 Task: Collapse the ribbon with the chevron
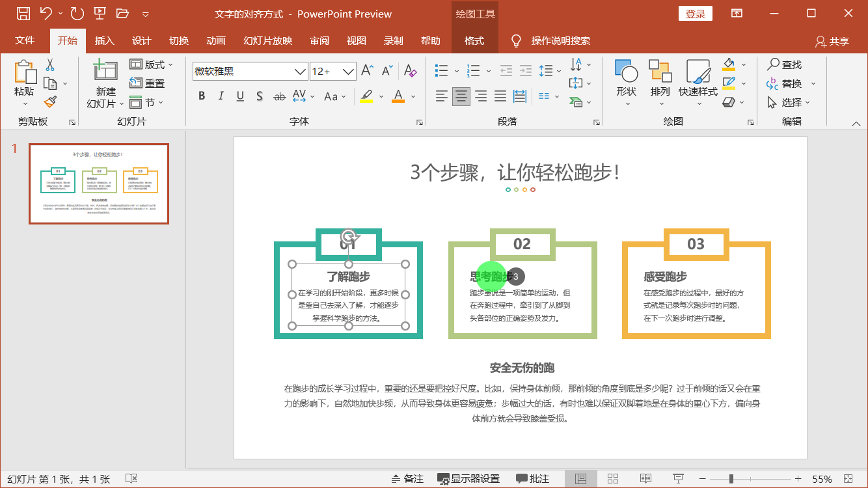click(x=856, y=123)
